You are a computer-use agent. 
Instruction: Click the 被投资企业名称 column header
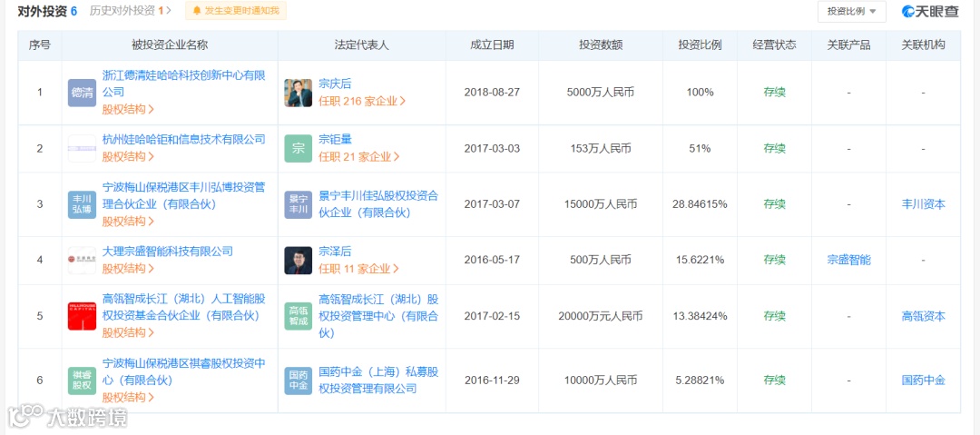click(x=170, y=45)
